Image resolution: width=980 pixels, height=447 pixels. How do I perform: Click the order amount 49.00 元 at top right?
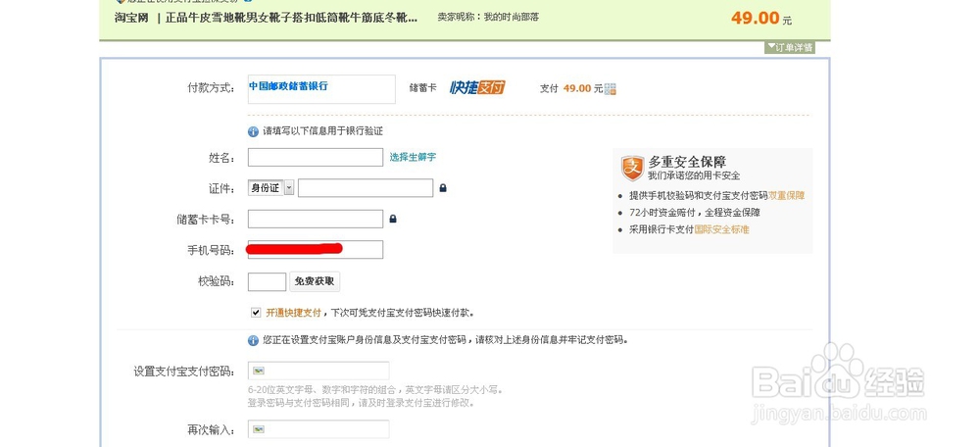tap(761, 18)
